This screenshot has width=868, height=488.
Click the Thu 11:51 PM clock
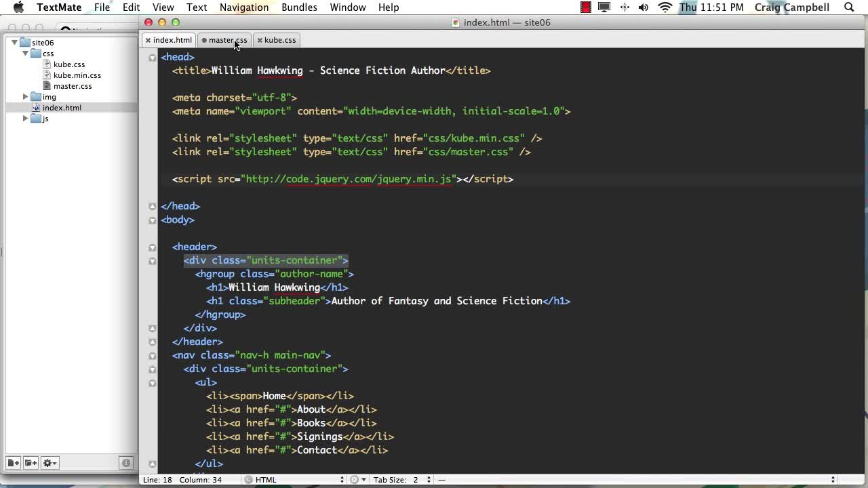712,7
